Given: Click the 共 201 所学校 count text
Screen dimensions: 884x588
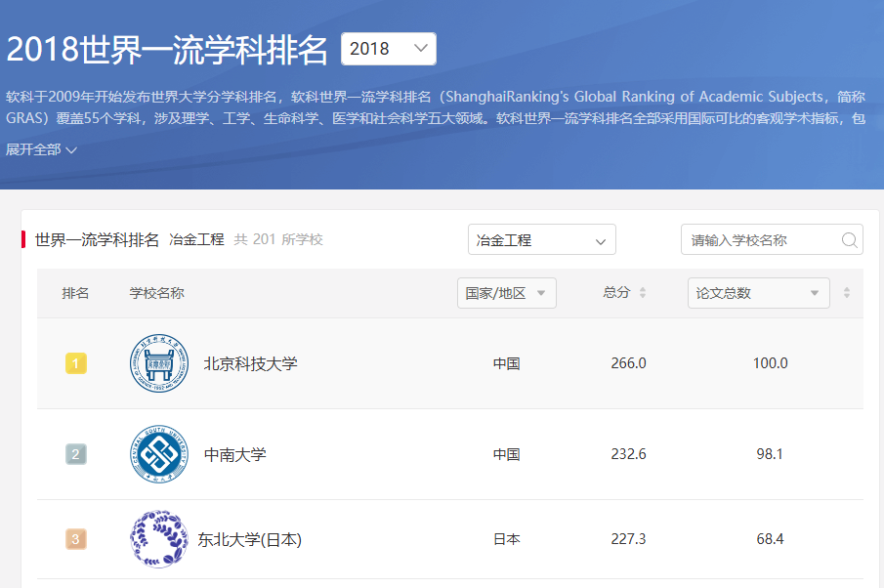Looking at the screenshot, I should tap(278, 239).
